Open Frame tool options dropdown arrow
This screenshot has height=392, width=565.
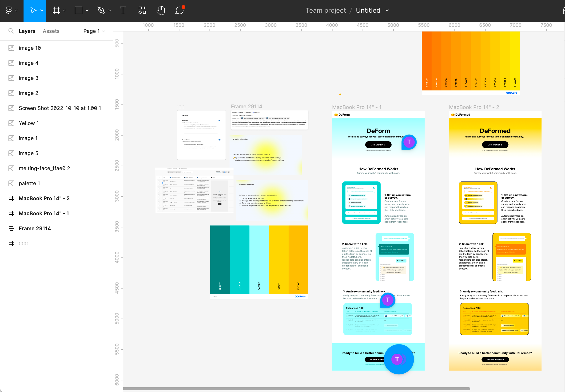coord(64,10)
